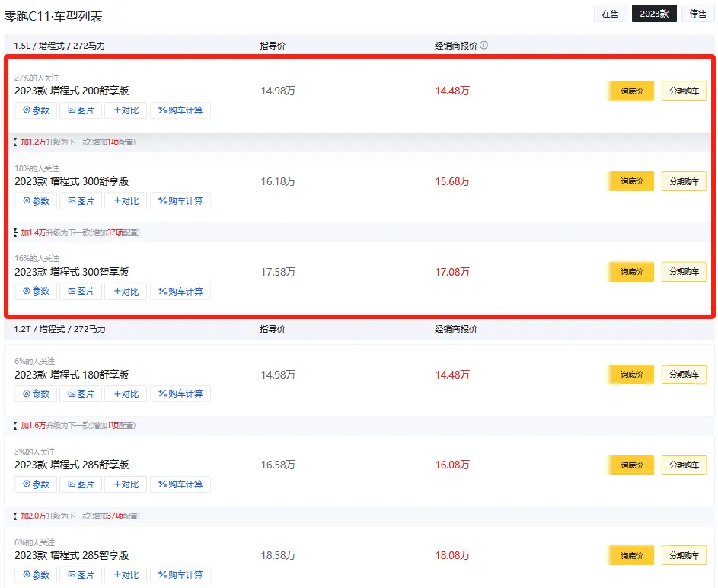Open the 2023款 增程式 300智享版 model link
The width and height of the screenshot is (718, 588).
[72, 272]
